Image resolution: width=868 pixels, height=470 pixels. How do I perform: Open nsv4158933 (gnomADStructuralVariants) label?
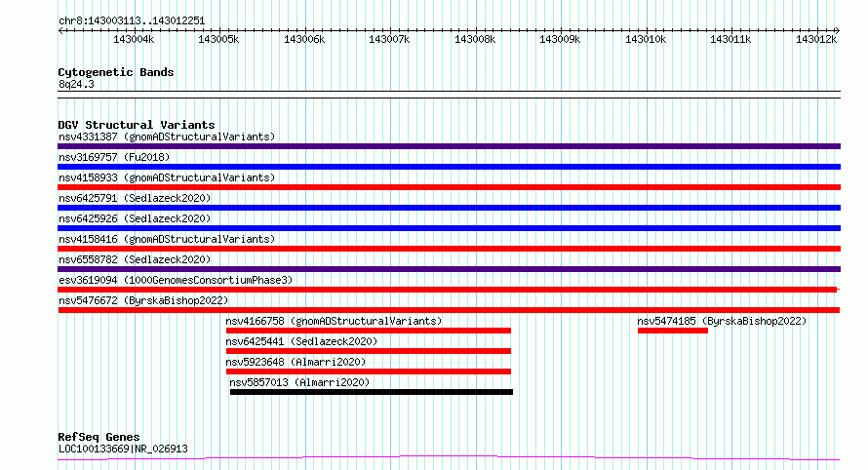pyautogui.click(x=167, y=177)
